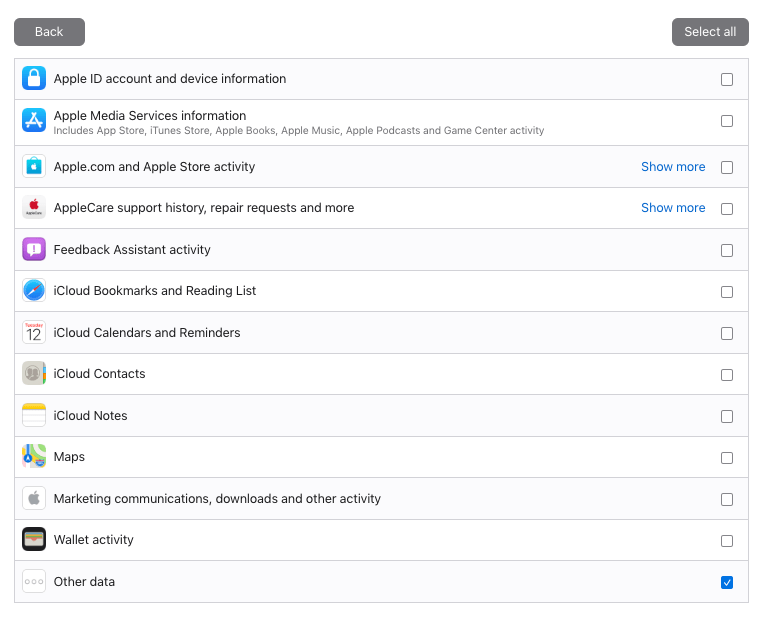Click the AppleCare icon
The width and height of the screenshot is (769, 618).
pos(34,207)
